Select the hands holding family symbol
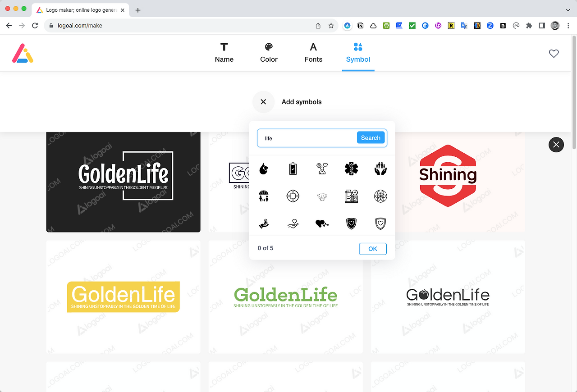 pos(381,169)
